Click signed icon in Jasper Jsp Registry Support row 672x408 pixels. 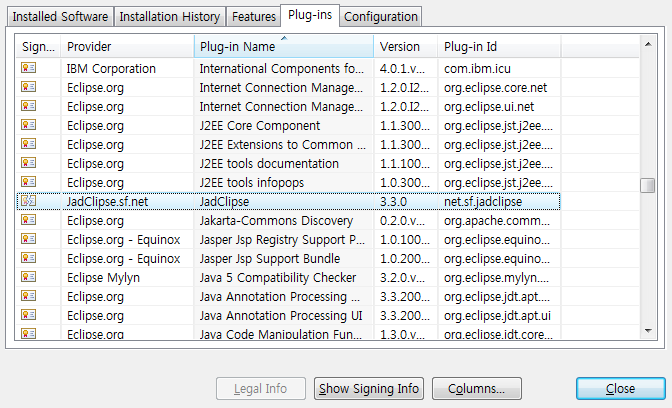click(28, 239)
